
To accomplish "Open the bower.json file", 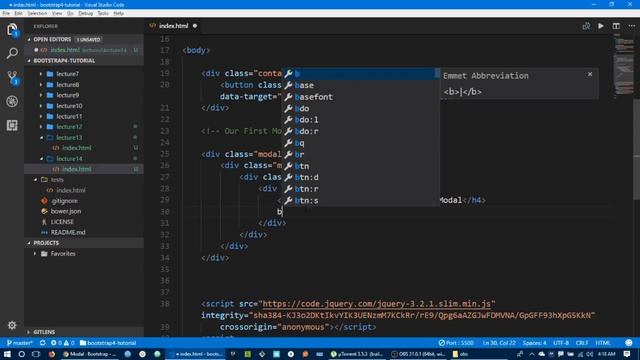I will (x=66, y=211).
